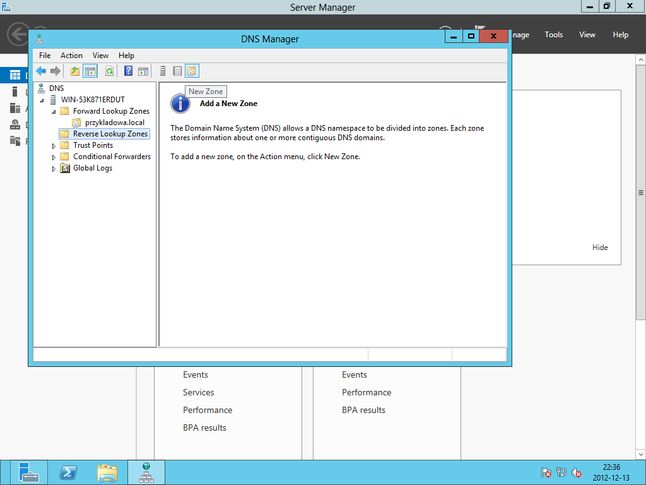Select Dashboard icon in Server Manager sidebar
This screenshot has height=485, width=646.
pyautogui.click(x=15, y=75)
